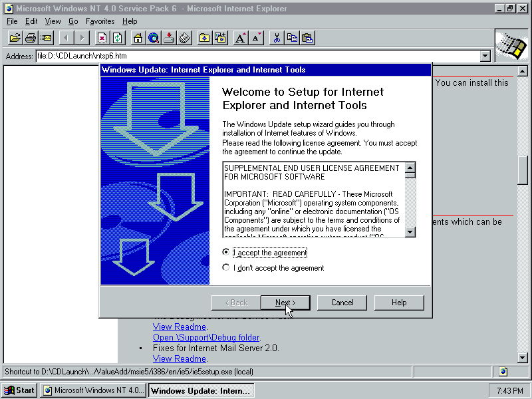Click the Next button in setup wizard
The height and width of the screenshot is (399, 532).
click(x=285, y=303)
